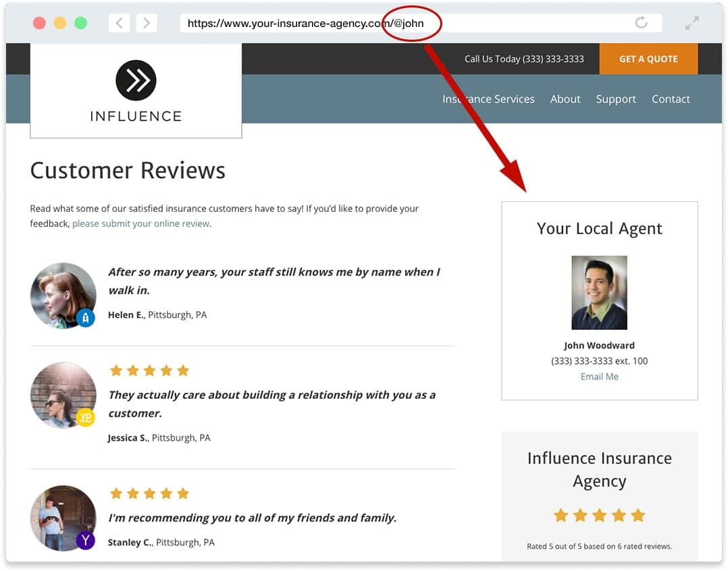Go to the Contact page
The image size is (728, 571).
coord(671,99)
